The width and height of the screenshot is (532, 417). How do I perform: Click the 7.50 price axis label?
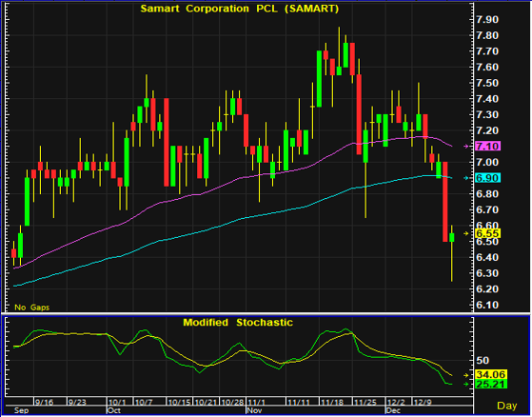point(487,83)
